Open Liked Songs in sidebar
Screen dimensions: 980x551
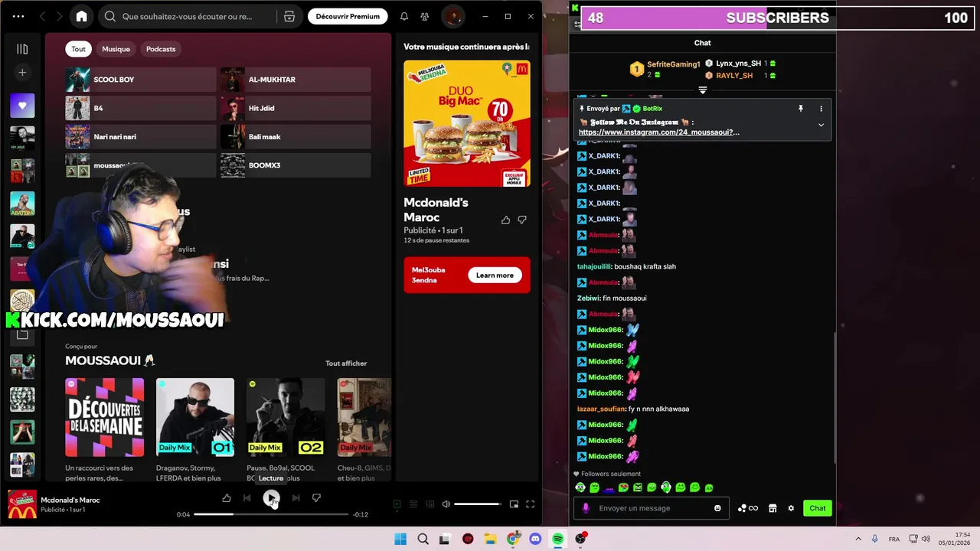pyautogui.click(x=22, y=106)
